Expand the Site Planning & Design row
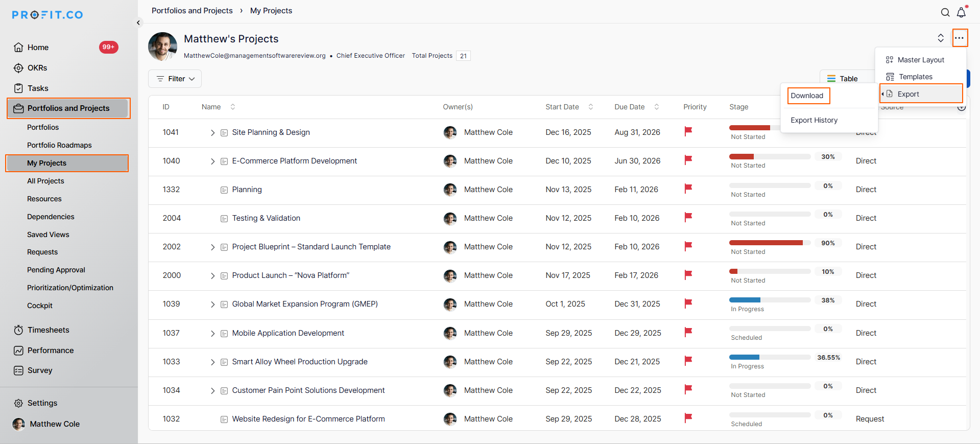This screenshot has height=444, width=980. pyautogui.click(x=212, y=133)
